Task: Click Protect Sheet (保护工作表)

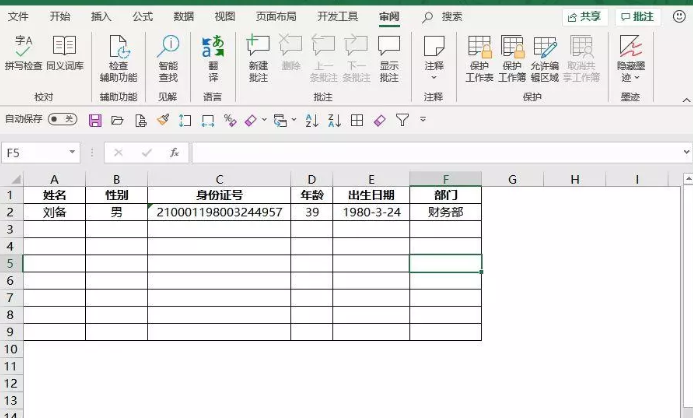Action: tap(479, 59)
